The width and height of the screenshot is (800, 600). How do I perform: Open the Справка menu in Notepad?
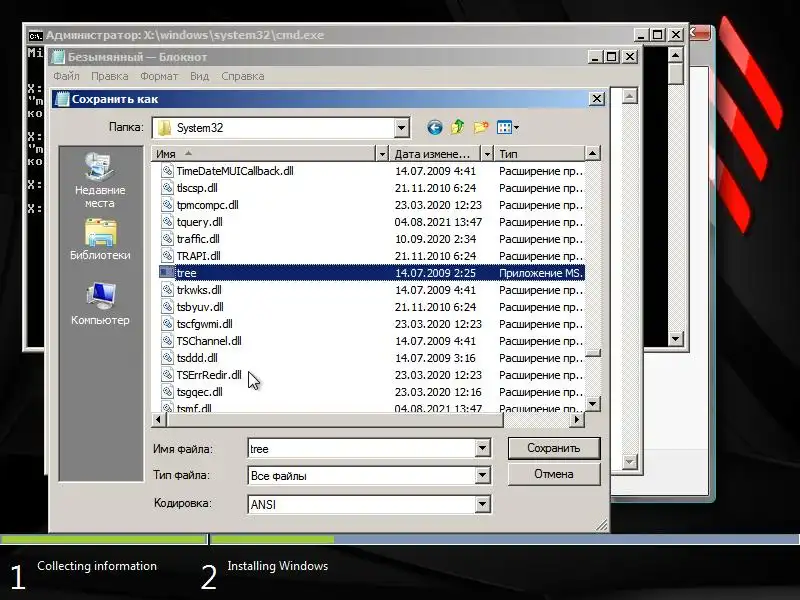(242, 76)
